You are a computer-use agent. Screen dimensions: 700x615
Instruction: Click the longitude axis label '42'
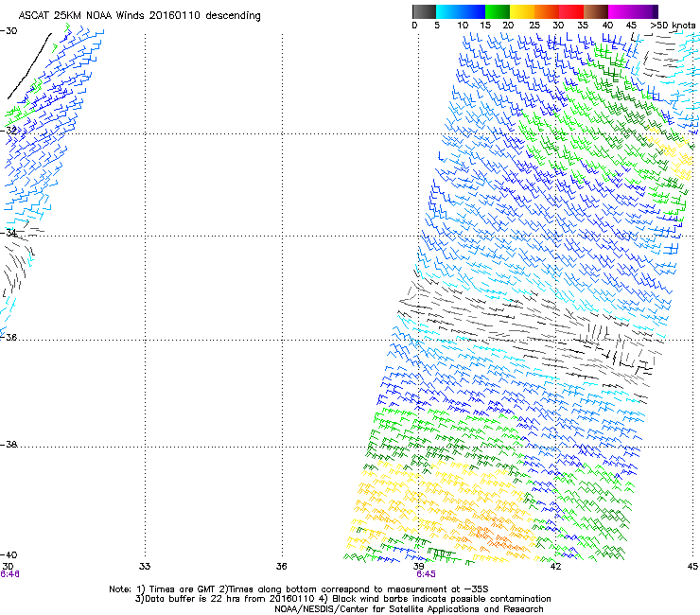pyautogui.click(x=555, y=567)
